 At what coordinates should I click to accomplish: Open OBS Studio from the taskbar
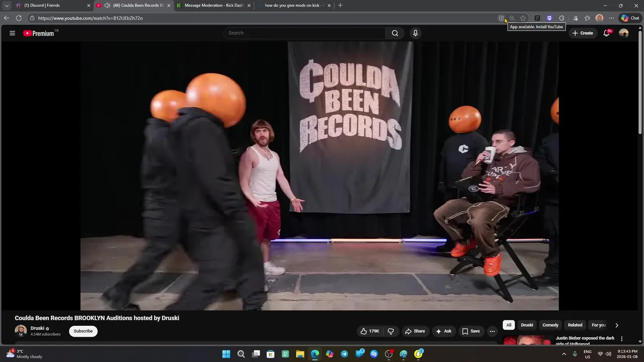[388, 354]
